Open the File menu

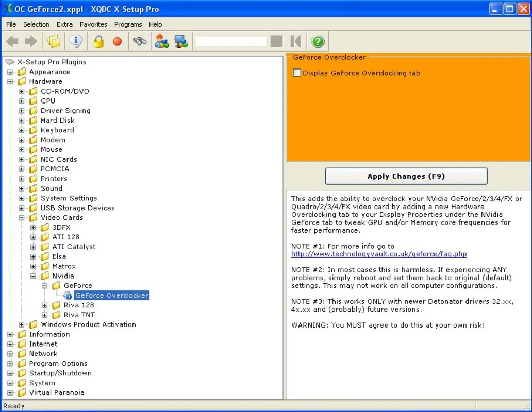pos(11,24)
